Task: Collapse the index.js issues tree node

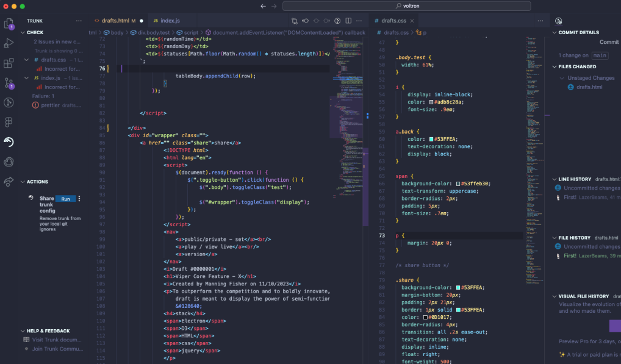Action: (x=26, y=78)
